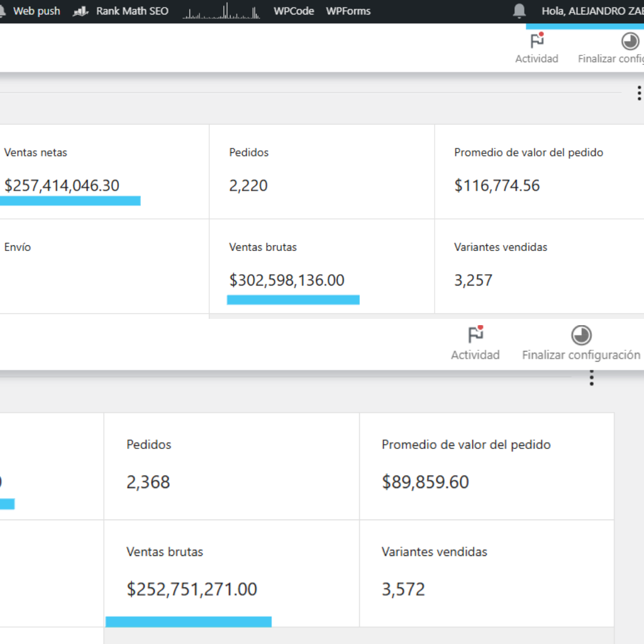Viewport: 644px width, 644px height.
Task: Open Variantes vendidas card showing 3,572
Action: 486,573
